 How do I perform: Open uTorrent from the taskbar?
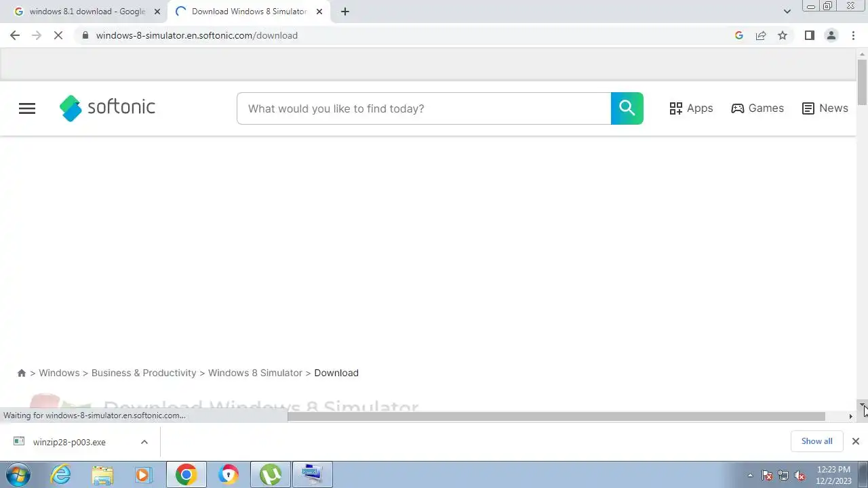tap(271, 474)
